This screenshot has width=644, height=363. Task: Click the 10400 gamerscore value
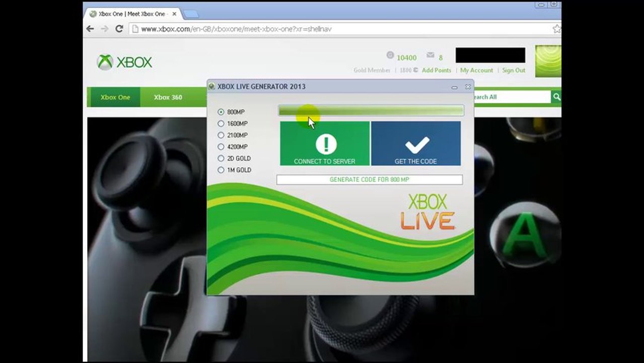click(406, 58)
